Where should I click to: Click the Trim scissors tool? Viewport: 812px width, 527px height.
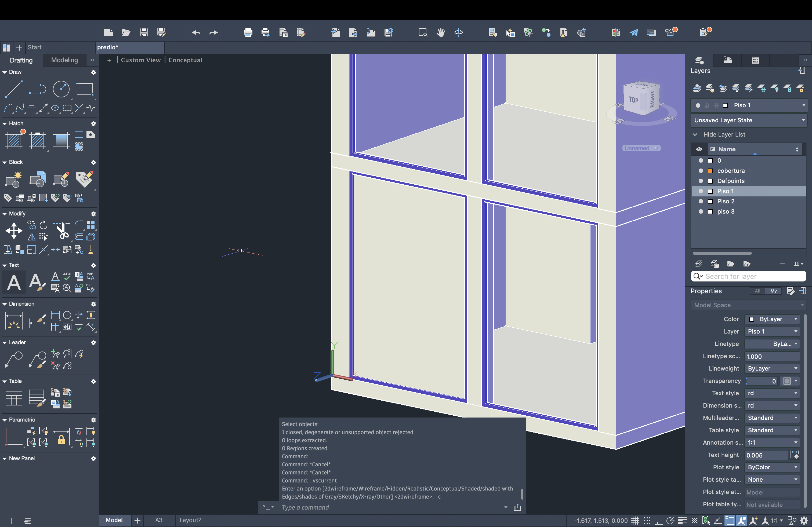62,232
